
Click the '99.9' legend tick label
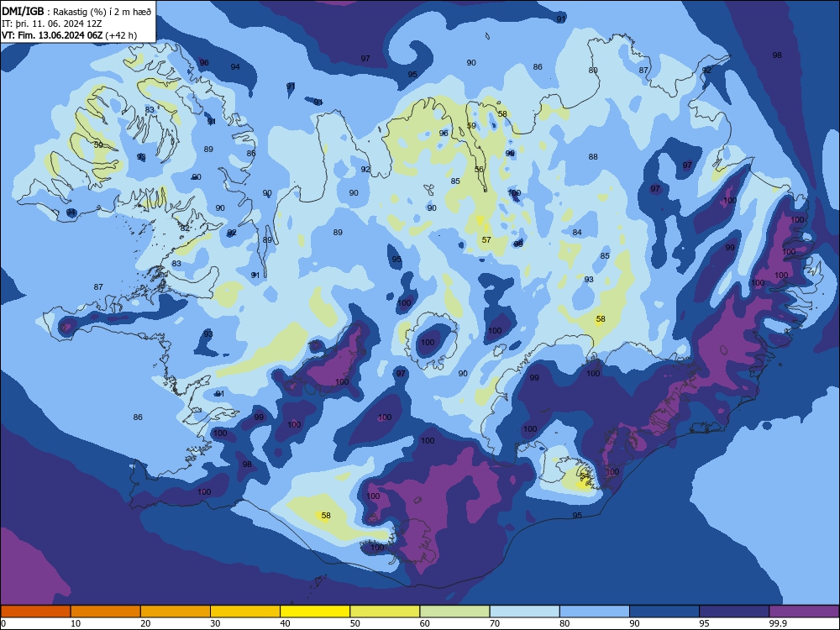(x=777, y=623)
